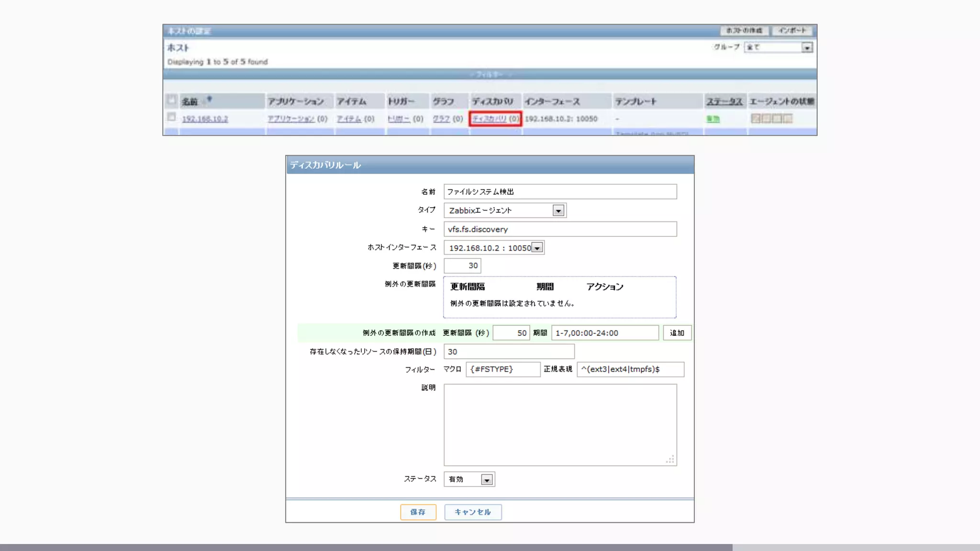Open the タイプ Zabbixエージェント dropdown
The height and width of the screenshot is (551, 980).
click(558, 210)
